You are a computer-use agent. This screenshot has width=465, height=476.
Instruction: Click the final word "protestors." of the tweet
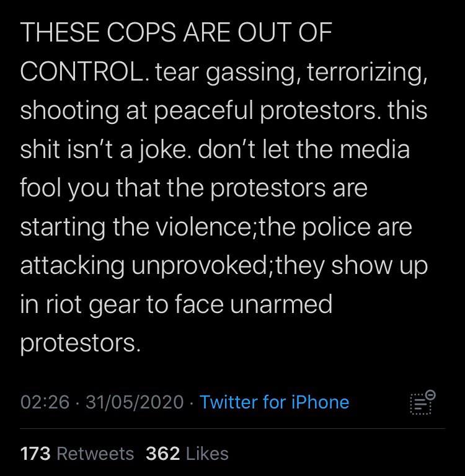(x=81, y=343)
